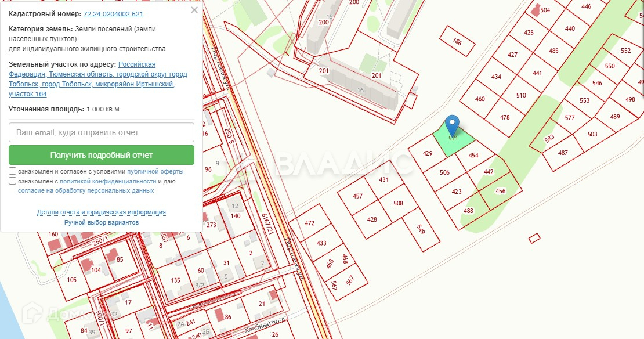Select parcel 433 on the map
Image resolution: width=644 pixels, height=339 pixels.
(x=321, y=243)
